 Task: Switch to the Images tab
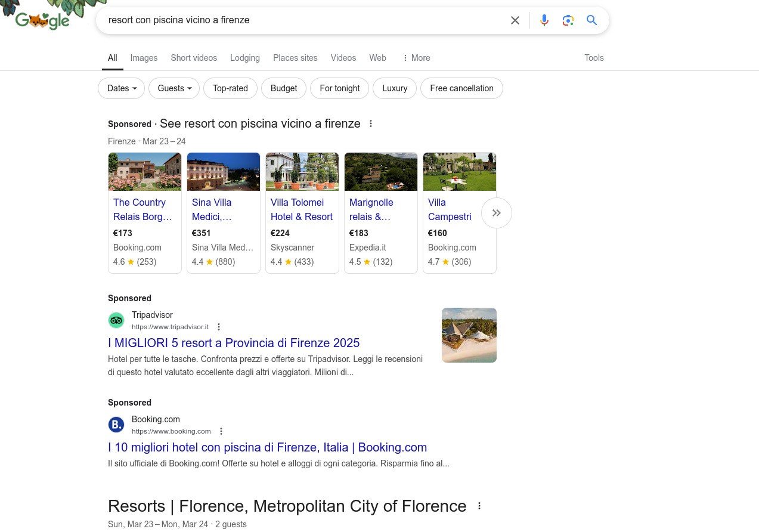pos(144,58)
